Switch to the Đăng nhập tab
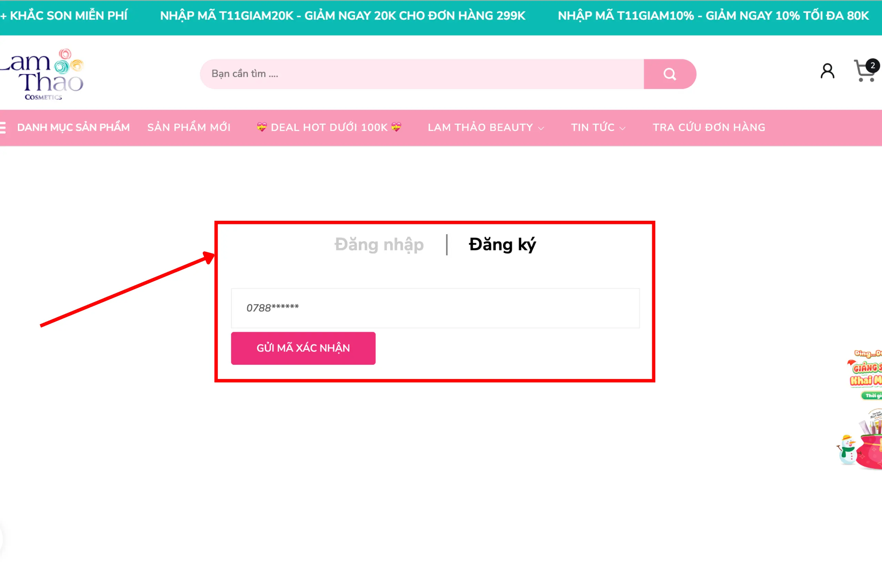 (x=379, y=245)
